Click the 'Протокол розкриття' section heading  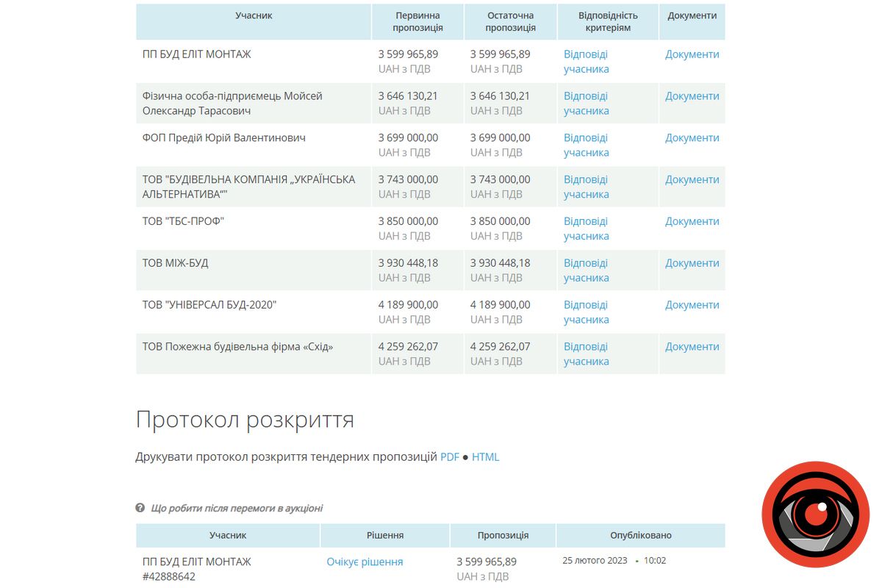245,420
